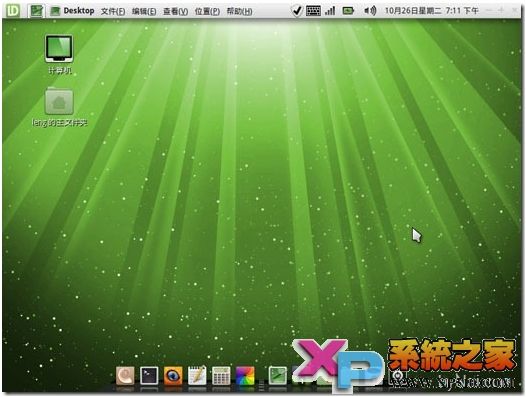Launch the orange eye image viewer
This screenshot has height=397, width=526.
click(173, 375)
